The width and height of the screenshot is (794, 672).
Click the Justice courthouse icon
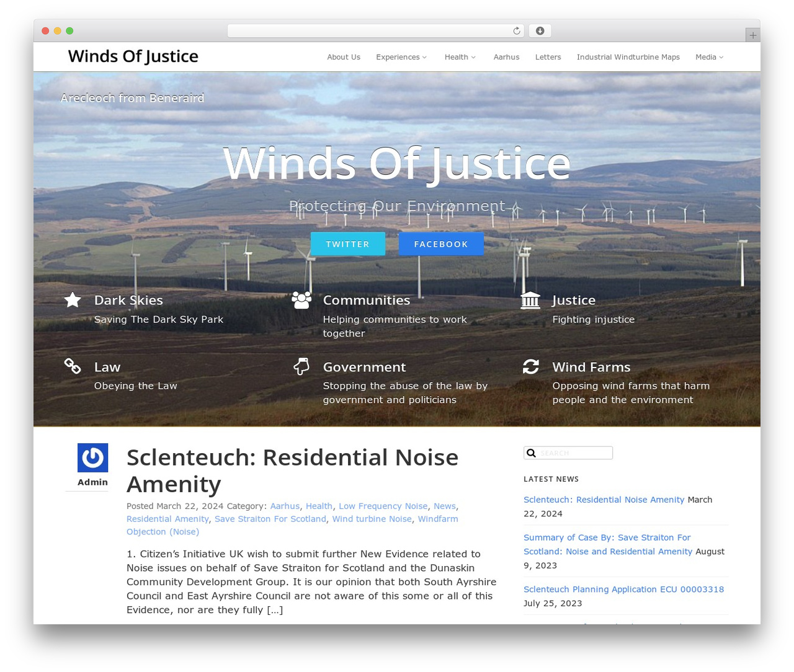(x=530, y=300)
